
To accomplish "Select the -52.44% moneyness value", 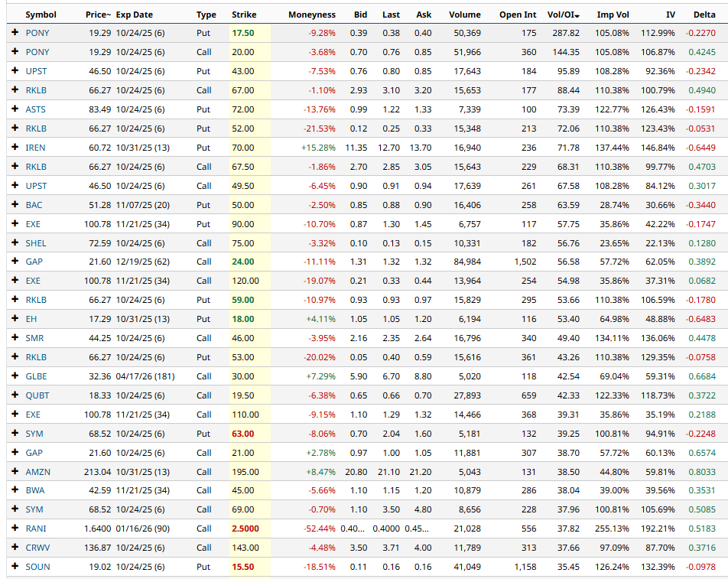I will point(319,529).
